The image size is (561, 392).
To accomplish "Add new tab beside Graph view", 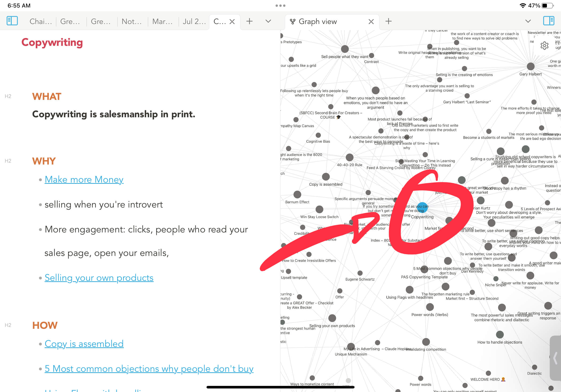I will (388, 21).
